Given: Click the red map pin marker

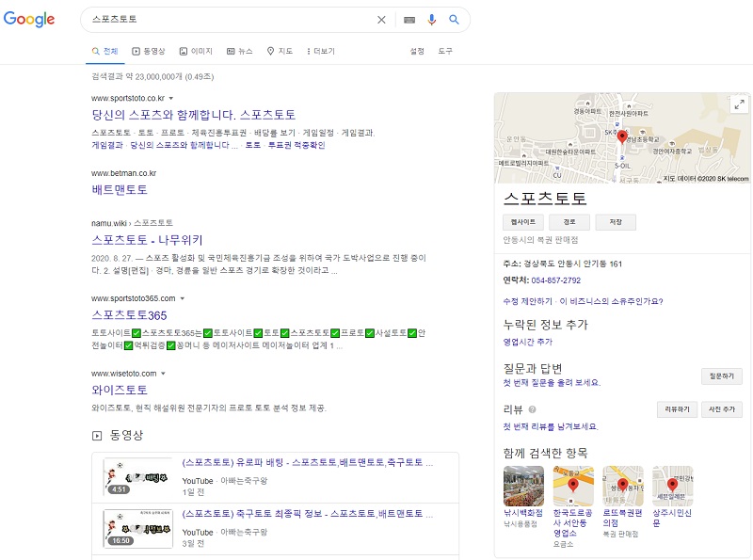Looking at the screenshot, I should pos(622,136).
